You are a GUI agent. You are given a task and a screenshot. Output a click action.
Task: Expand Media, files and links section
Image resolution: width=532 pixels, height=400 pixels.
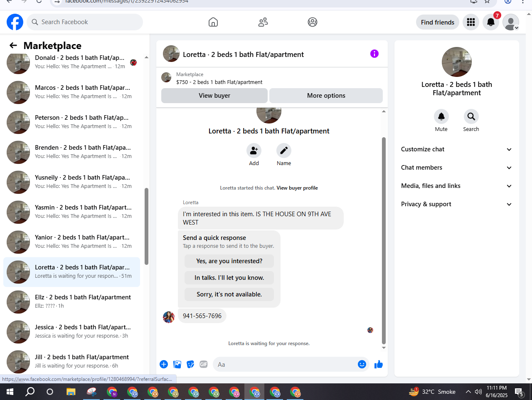point(456,186)
